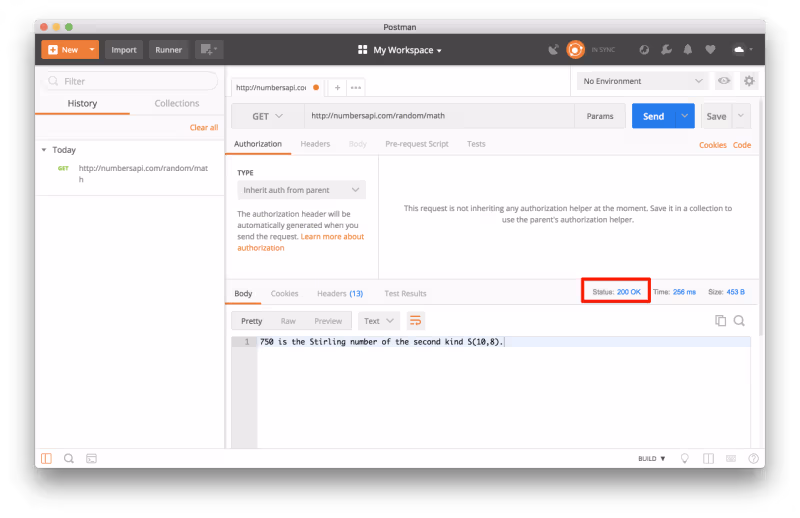Select the numbersapi.com/random/math history entry
The height and width of the screenshot is (518, 800).
tap(131, 174)
